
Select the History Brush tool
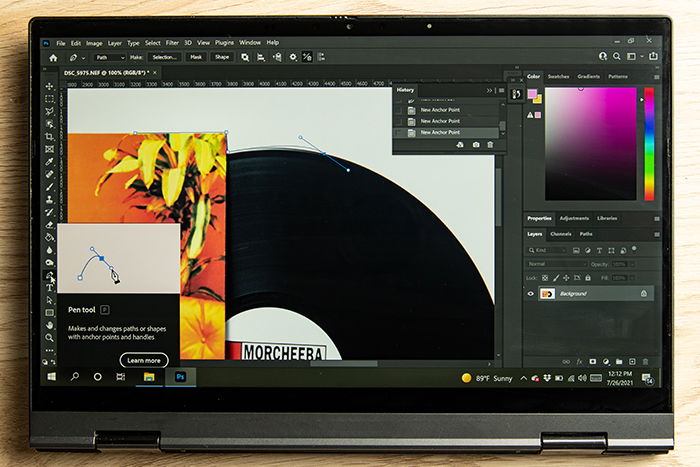pyautogui.click(x=50, y=212)
